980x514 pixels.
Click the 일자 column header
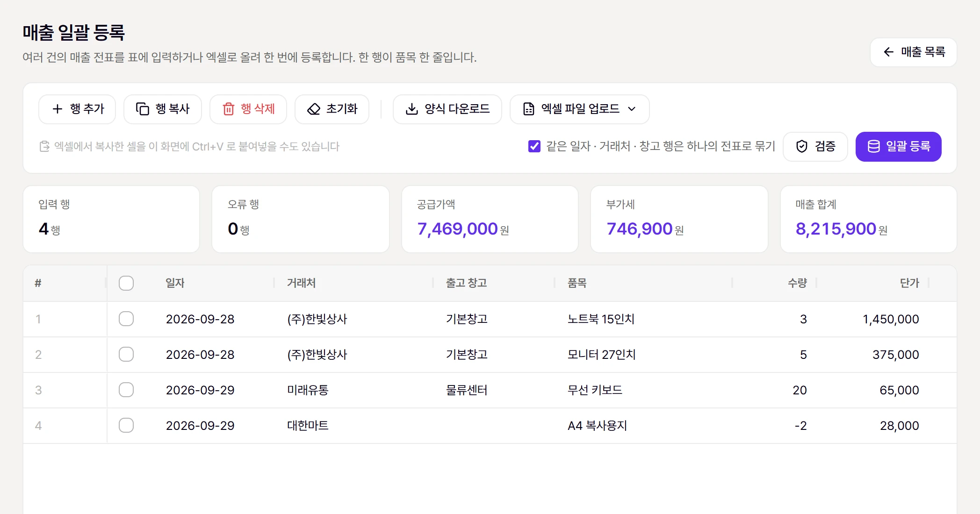coord(175,283)
